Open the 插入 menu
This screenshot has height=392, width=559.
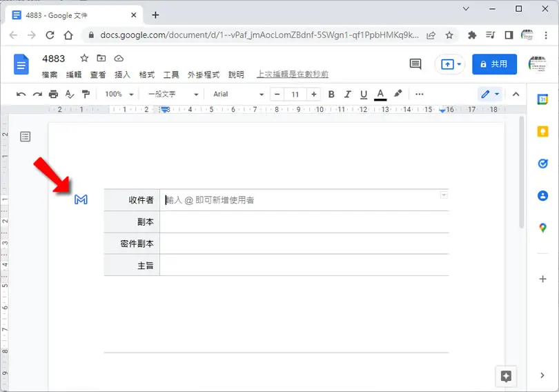pos(122,75)
